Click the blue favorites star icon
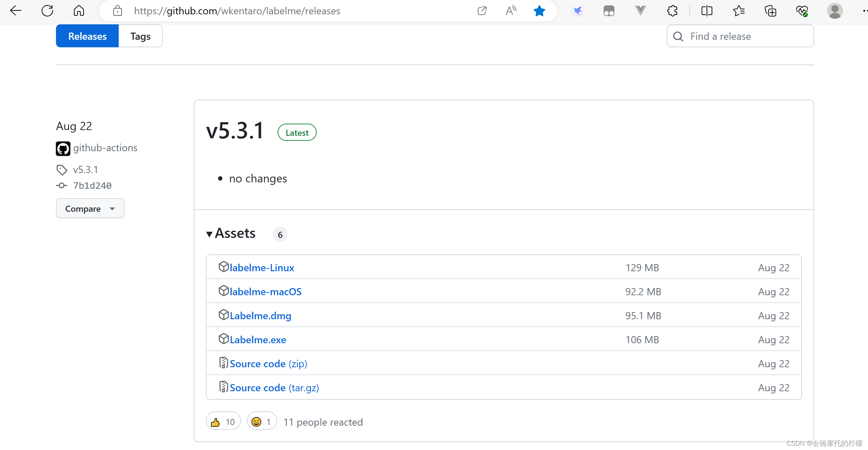The image size is (868, 450). [x=539, y=11]
